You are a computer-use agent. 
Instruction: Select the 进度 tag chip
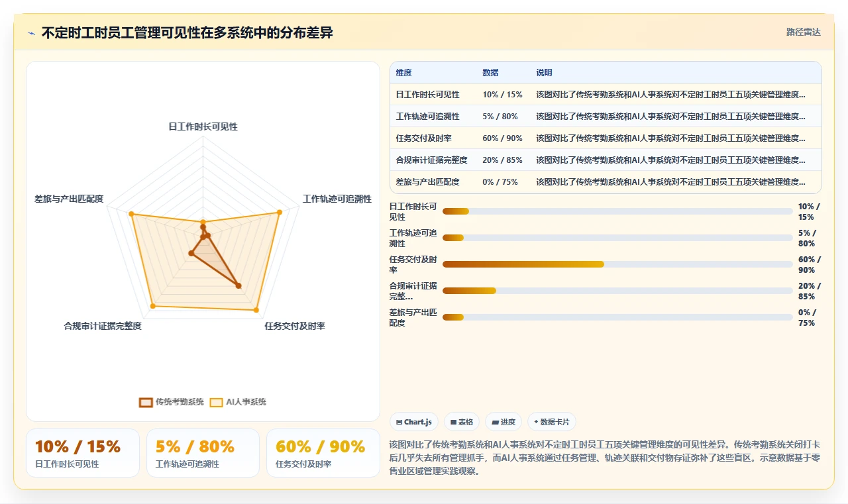click(x=503, y=422)
